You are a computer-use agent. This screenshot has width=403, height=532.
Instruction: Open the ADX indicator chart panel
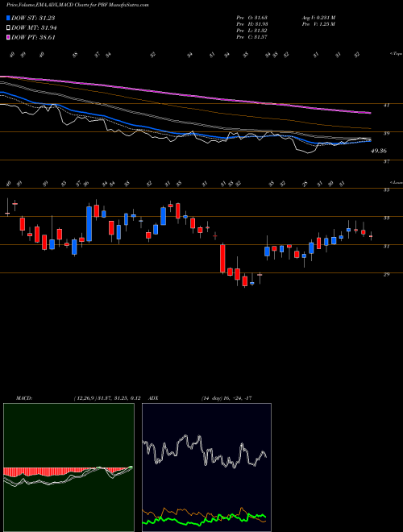[x=206, y=468]
